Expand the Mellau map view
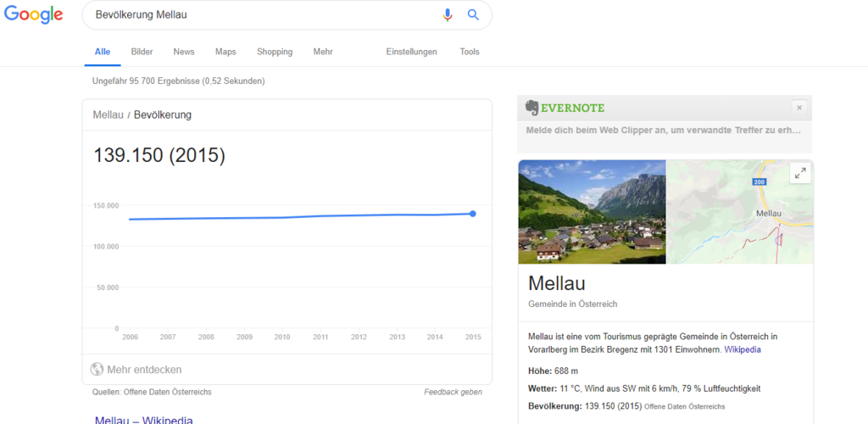868x424 pixels. coord(799,173)
